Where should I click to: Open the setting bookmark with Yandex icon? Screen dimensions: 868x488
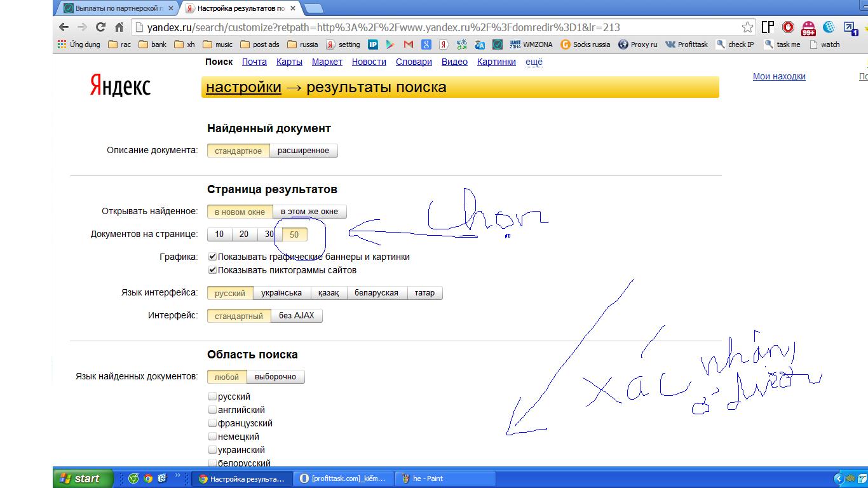[x=343, y=44]
